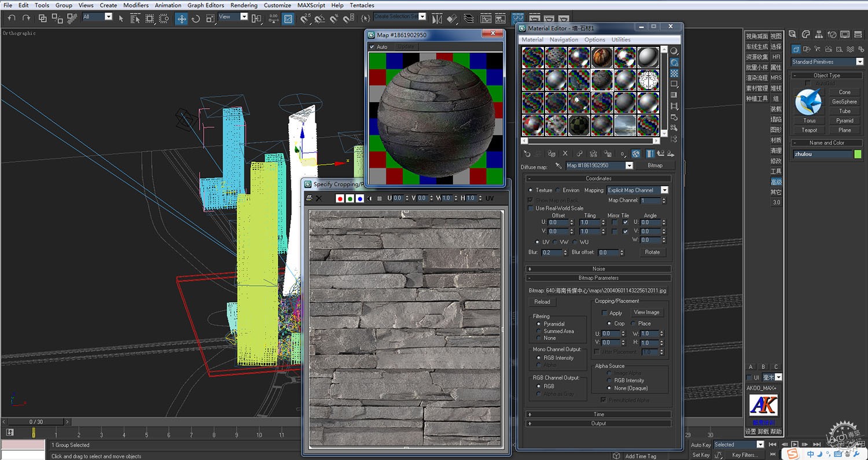868x460 pixels.
Task: Open Select by Name list tool
Action: pos(134,19)
